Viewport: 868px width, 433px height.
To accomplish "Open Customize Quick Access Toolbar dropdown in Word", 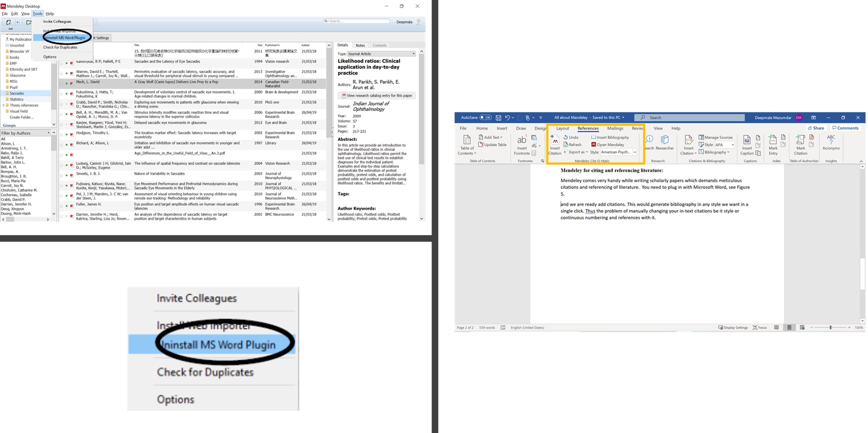I will pos(540,118).
